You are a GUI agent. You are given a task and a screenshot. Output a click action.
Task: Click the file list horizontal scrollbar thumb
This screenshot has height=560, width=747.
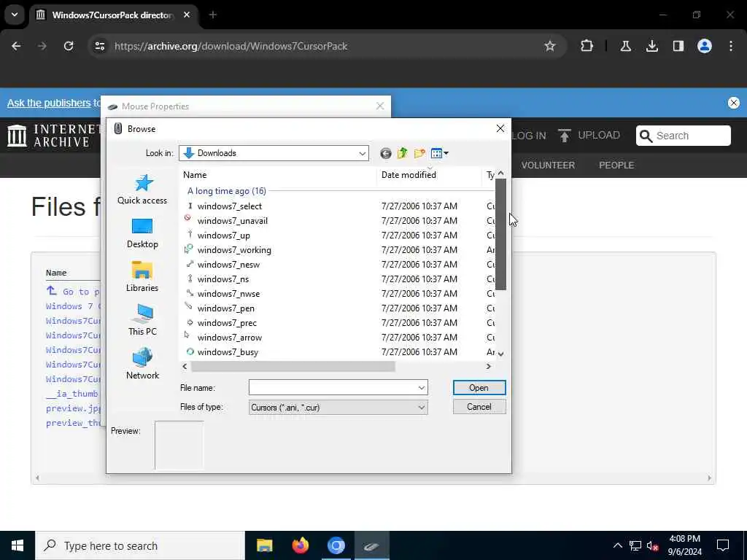point(293,366)
